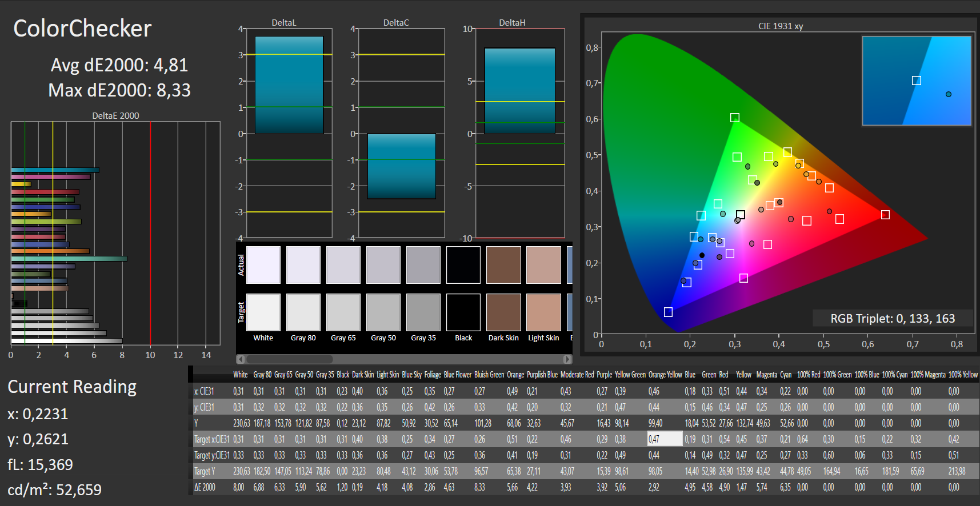Click the swatch strip's left scroll arrow
This screenshot has height=506, width=980.
pos(241,359)
